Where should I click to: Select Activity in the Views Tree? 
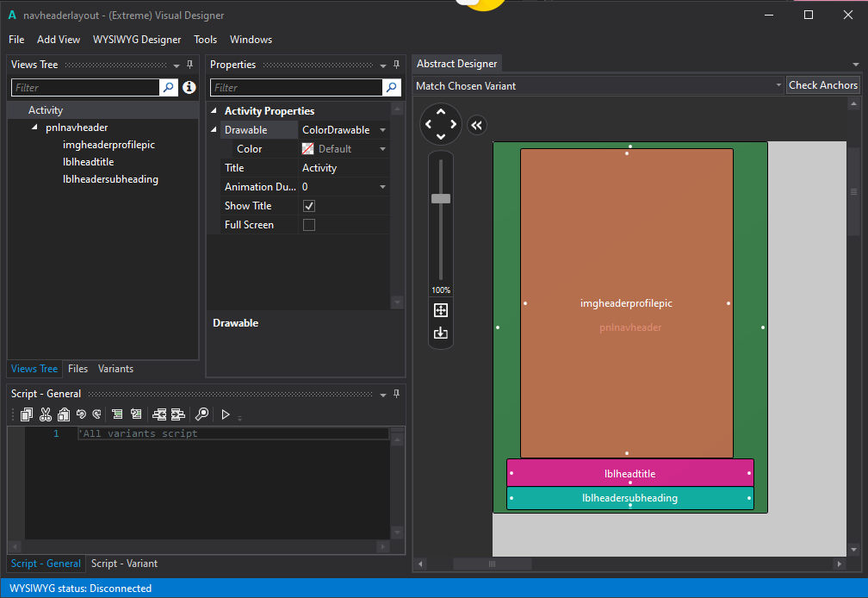[103, 110]
